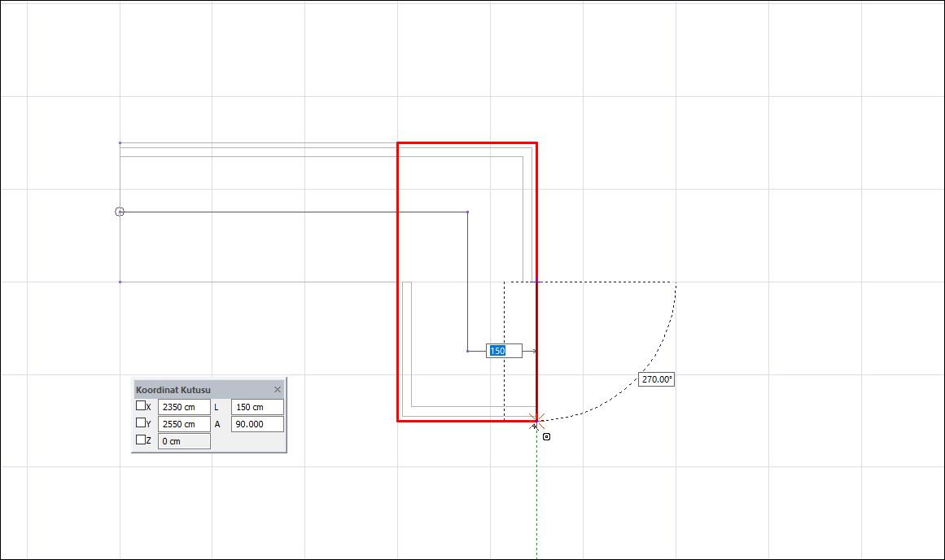
Task: Focus the L length field 150 cm
Action: point(257,407)
